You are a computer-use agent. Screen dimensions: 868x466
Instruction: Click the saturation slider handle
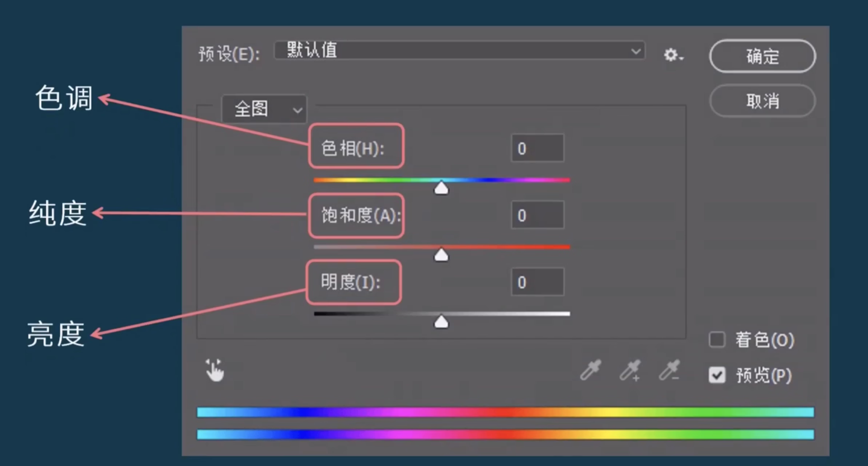point(441,255)
